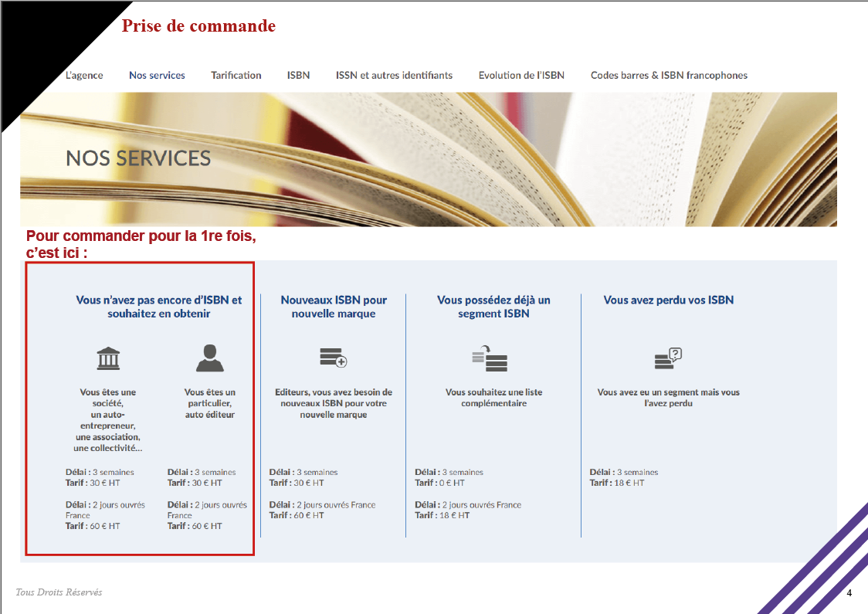Image resolution: width=868 pixels, height=614 pixels.
Task: Click heading Vous n'avez pas encore d'ISBN
Action: [x=159, y=307]
